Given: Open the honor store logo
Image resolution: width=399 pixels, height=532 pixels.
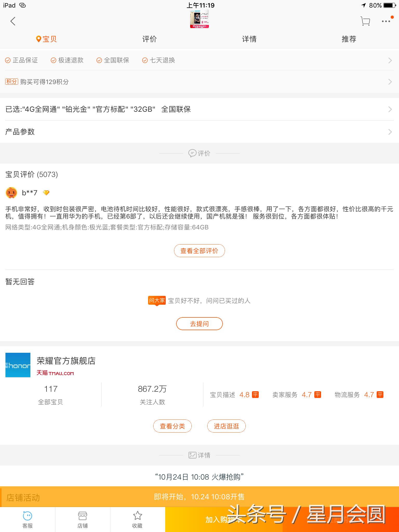Looking at the screenshot, I should [x=18, y=365].
